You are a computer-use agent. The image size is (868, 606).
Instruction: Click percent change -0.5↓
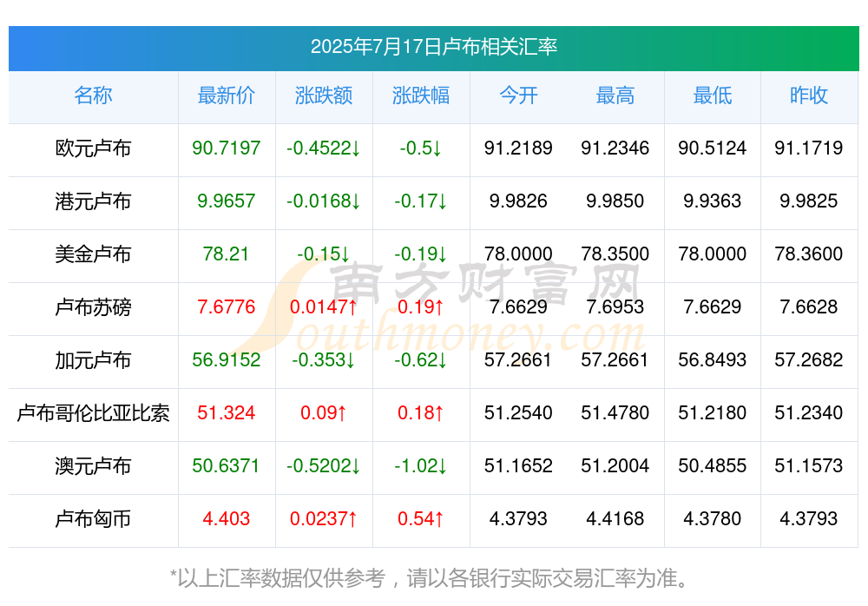(x=421, y=148)
